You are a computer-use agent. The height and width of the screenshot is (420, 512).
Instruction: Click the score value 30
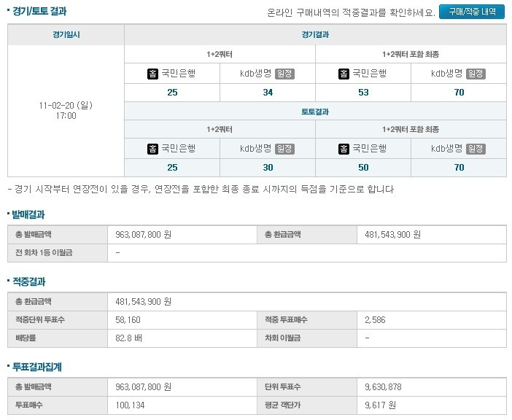(268, 168)
